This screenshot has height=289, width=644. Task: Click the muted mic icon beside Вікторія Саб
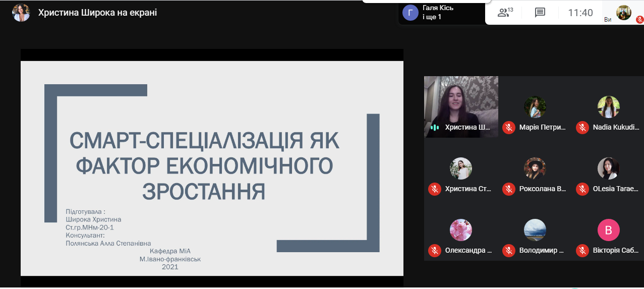click(582, 251)
